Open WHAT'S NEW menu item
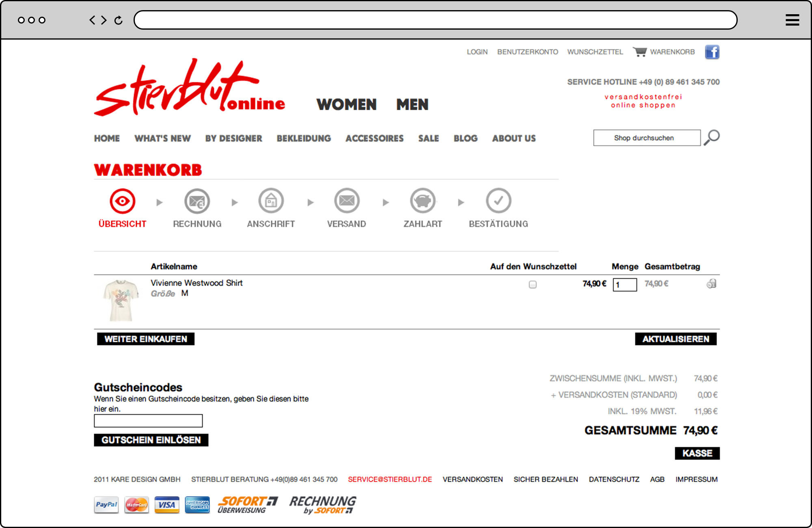 point(162,138)
